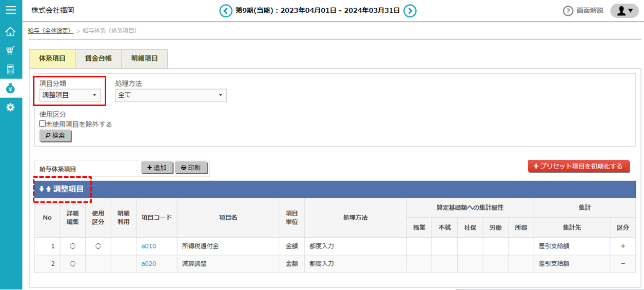This screenshot has width=644, height=290.
Task: Click the 検索 search button
Action: (55, 136)
